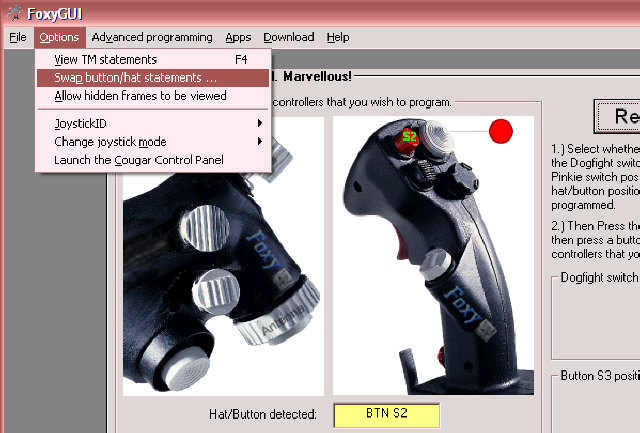
Task: Click the Dogfight switch group label
Action: (x=600, y=278)
